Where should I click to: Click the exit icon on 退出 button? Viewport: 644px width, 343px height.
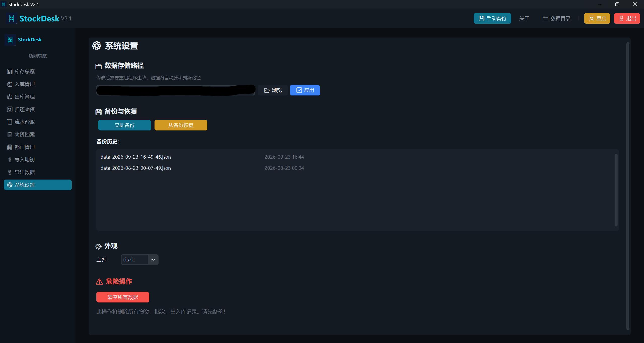pos(621,18)
